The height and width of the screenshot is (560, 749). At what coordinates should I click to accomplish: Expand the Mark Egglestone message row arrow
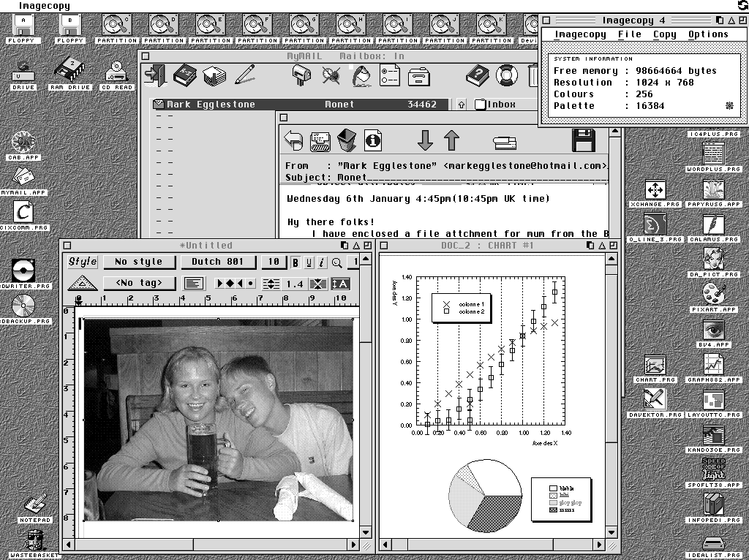tap(158, 104)
